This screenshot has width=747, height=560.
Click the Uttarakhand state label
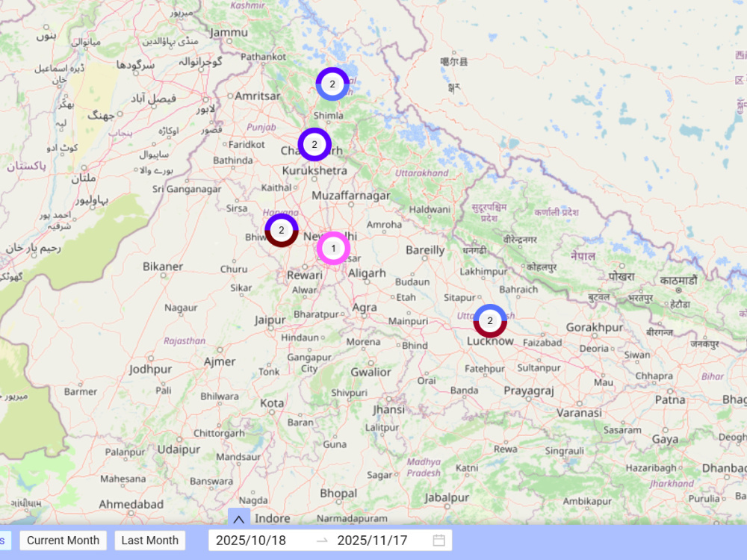click(x=421, y=173)
